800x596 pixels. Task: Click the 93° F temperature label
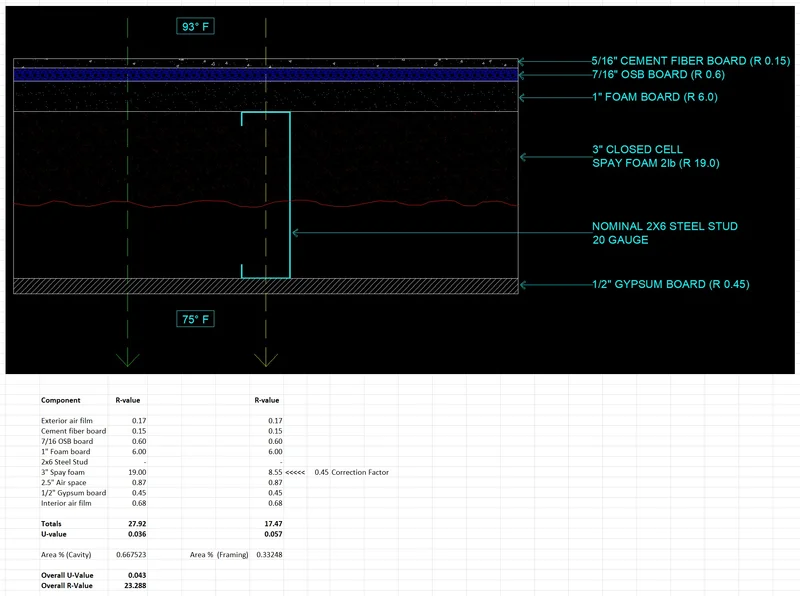click(x=196, y=23)
